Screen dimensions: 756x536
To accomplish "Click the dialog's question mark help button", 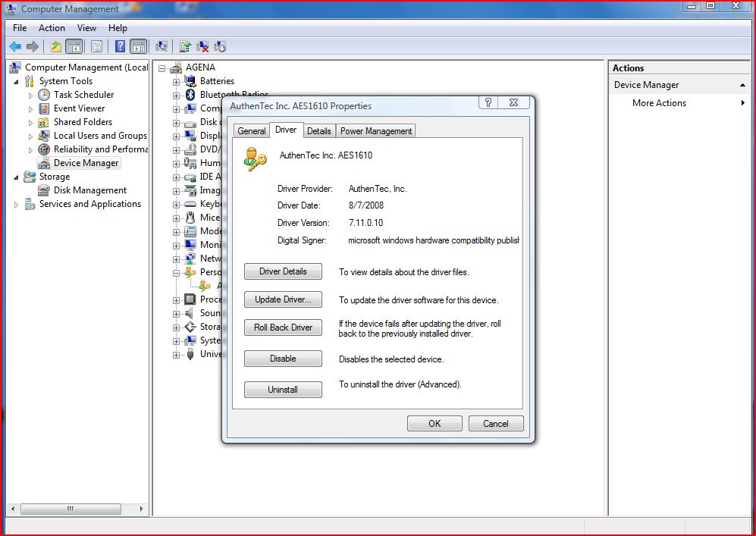I will click(488, 102).
